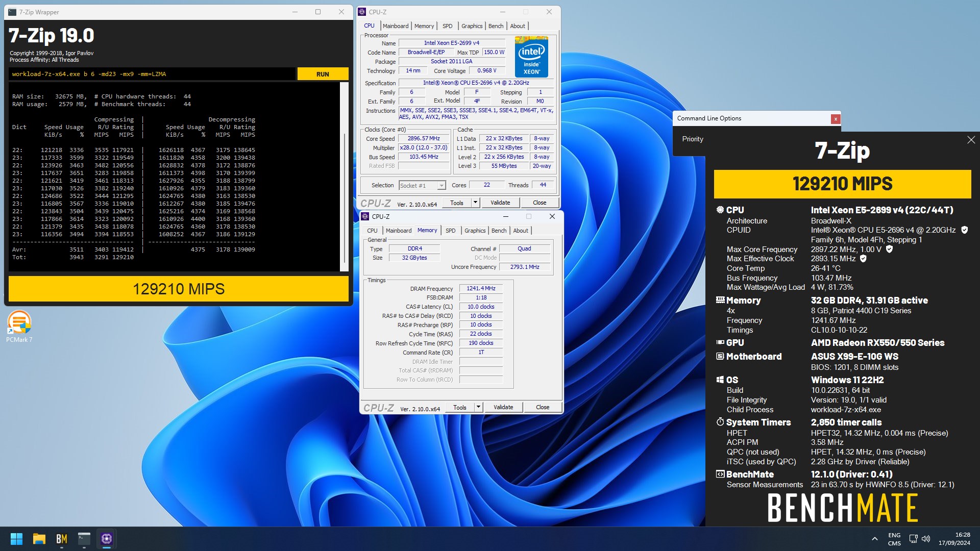The image size is (980, 551).
Task: Switch to the terminal taskbar icon
Action: [84, 539]
